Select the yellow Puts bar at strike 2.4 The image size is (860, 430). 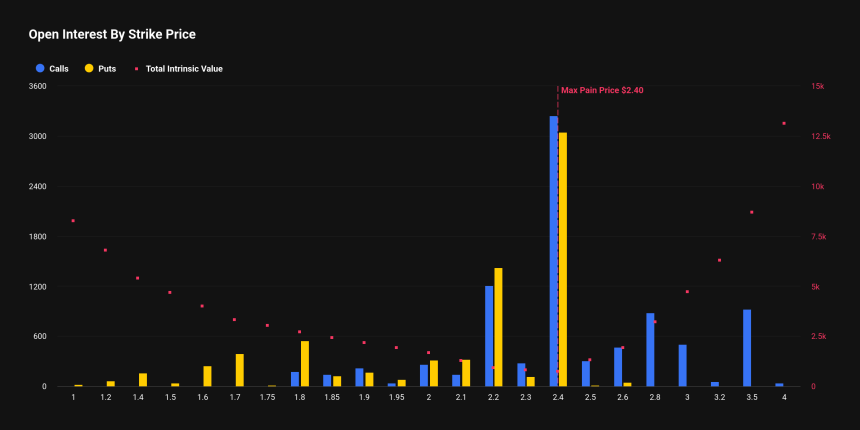[x=563, y=259]
